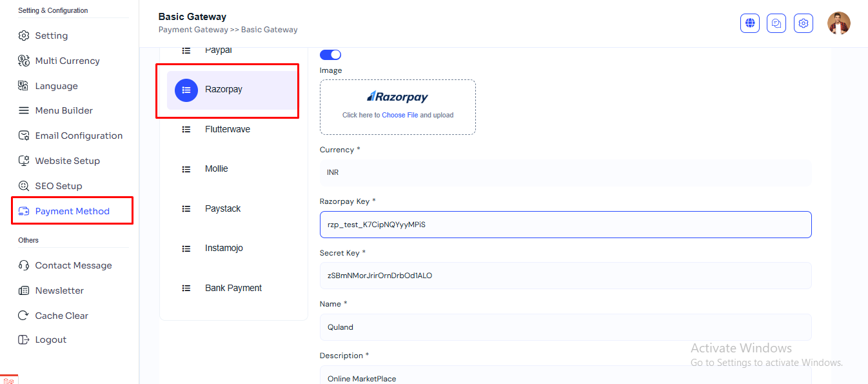Click the Choose File upload link
The width and height of the screenshot is (868, 384).
[x=400, y=116]
